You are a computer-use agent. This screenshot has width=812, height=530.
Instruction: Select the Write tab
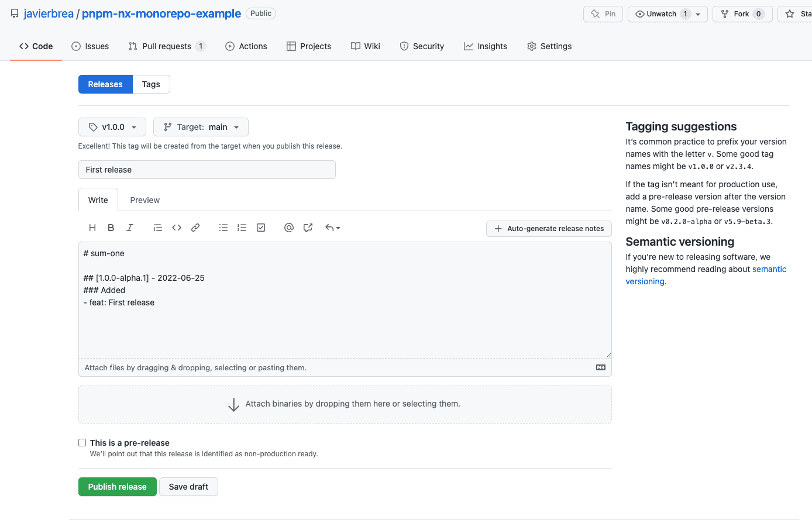tap(98, 200)
